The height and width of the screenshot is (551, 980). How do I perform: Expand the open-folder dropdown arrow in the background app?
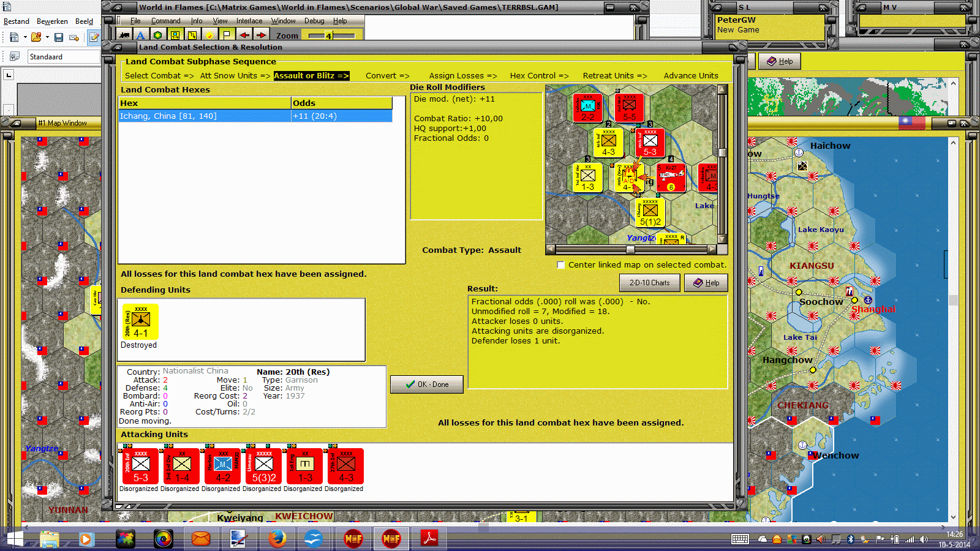[47, 38]
